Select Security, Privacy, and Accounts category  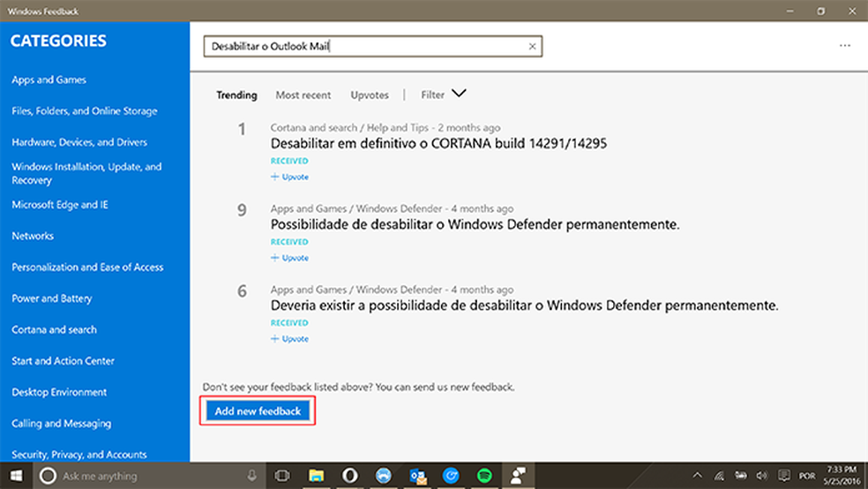(79, 455)
